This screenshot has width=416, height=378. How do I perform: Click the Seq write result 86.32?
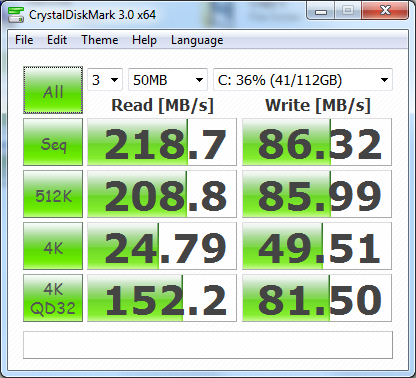(x=317, y=142)
